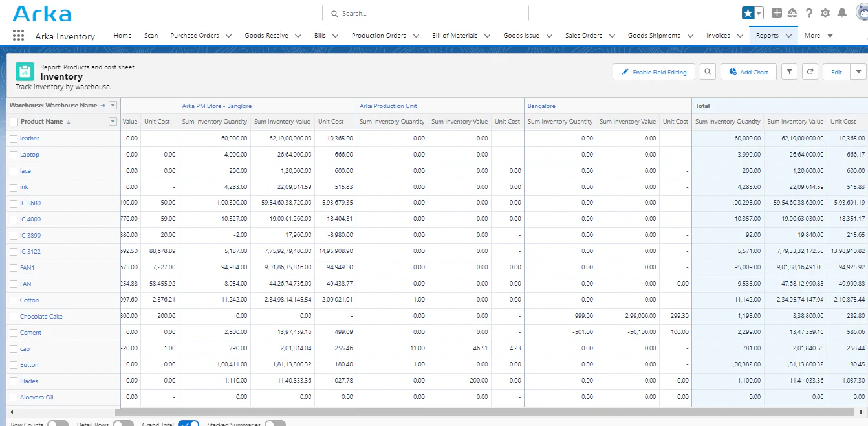
Task: Refresh the report with the reload icon
Action: (x=810, y=72)
